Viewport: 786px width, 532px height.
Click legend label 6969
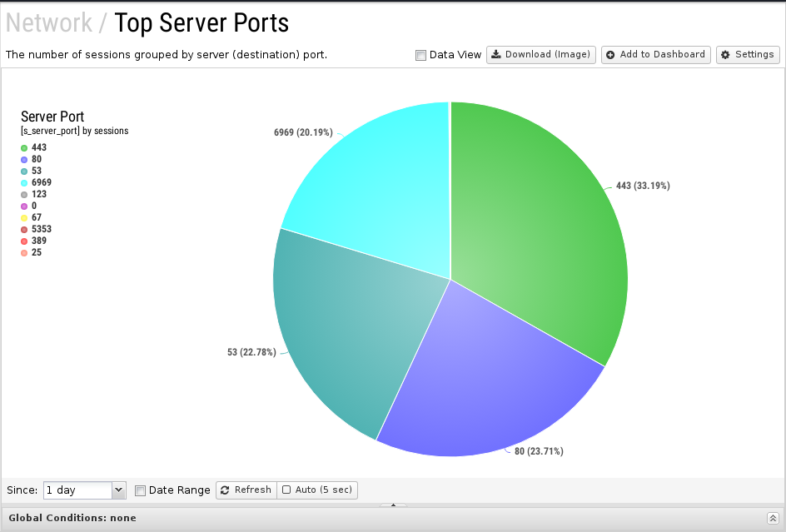click(x=41, y=182)
